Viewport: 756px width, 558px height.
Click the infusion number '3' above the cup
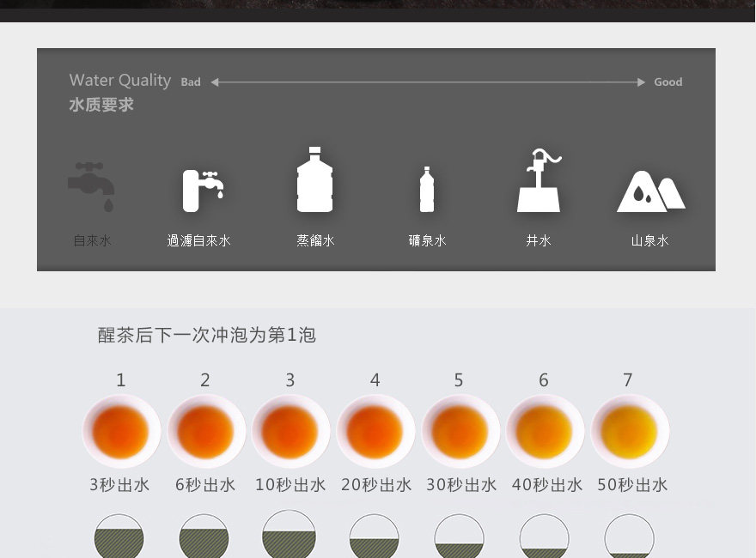[290, 380]
